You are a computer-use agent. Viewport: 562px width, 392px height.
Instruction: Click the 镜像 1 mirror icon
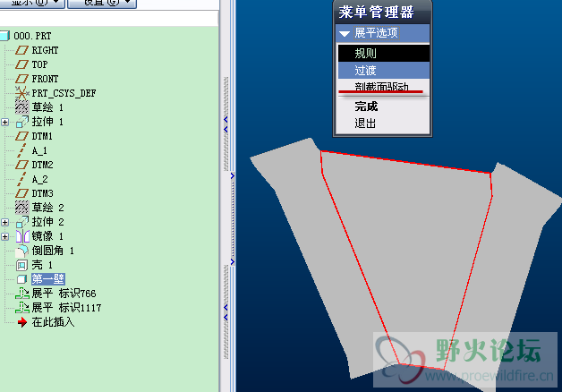pos(22,236)
